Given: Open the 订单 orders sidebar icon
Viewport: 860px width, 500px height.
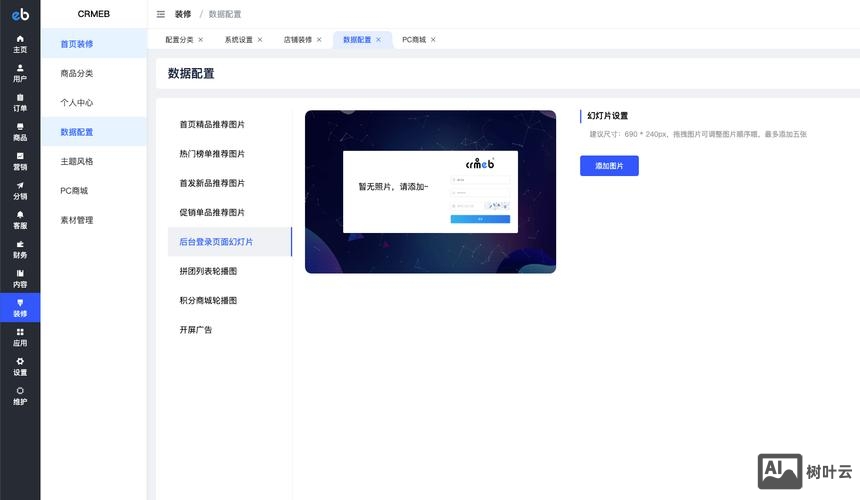Looking at the screenshot, I should [20, 103].
